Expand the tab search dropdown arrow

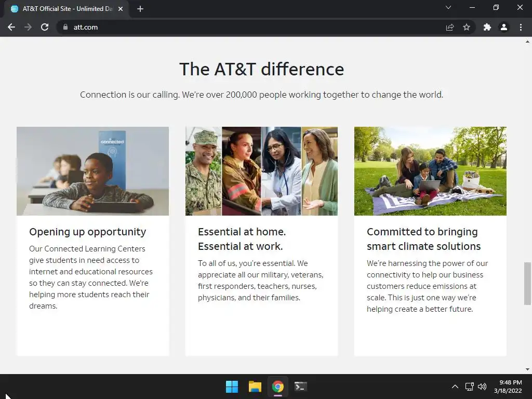[448, 7]
